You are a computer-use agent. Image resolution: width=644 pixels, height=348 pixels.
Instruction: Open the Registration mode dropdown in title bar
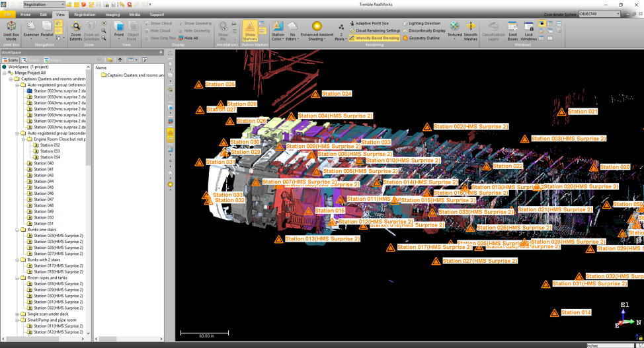tap(44, 5)
